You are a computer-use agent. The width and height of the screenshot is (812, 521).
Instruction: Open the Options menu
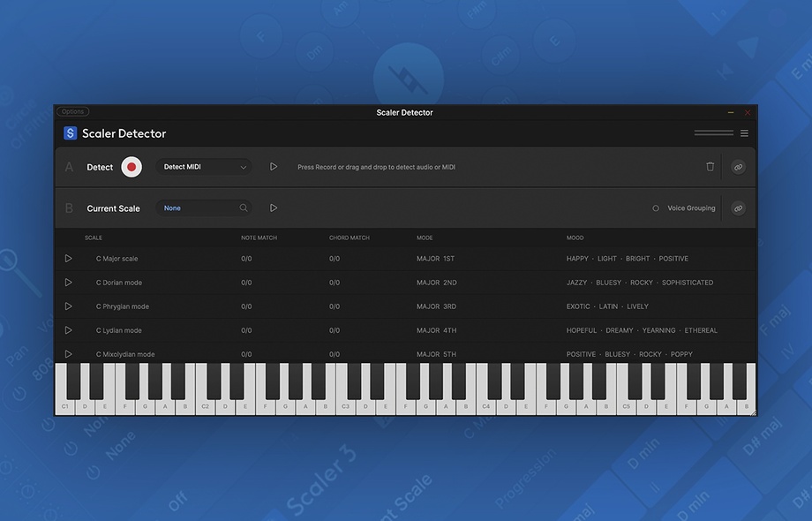pos(72,112)
